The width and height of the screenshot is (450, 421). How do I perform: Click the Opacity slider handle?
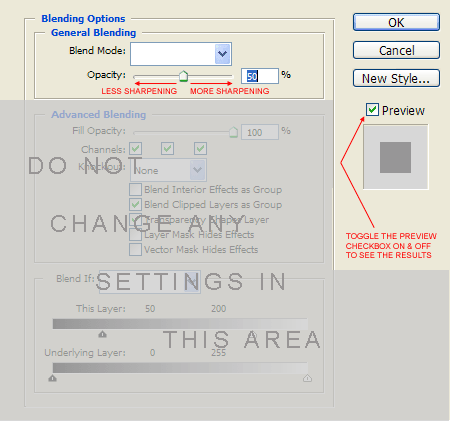183,76
